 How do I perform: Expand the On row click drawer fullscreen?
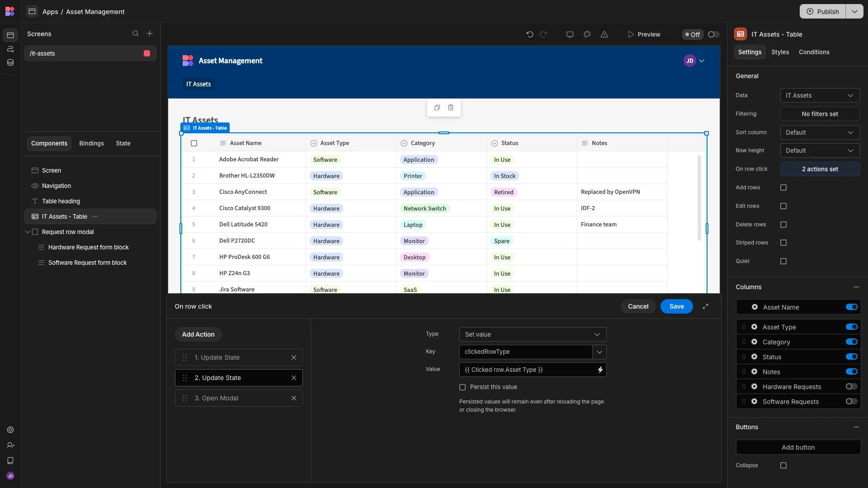click(706, 306)
